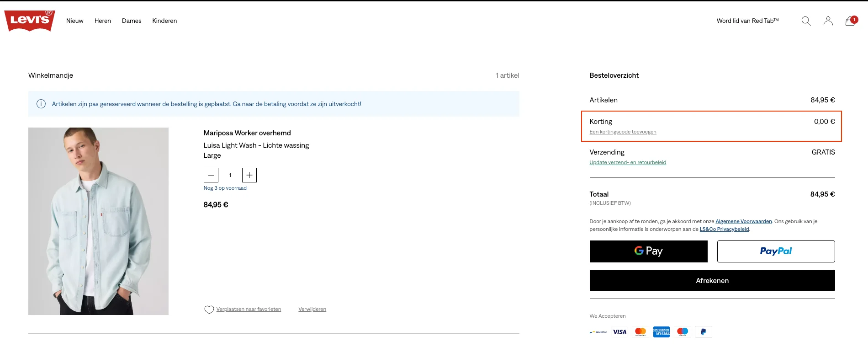Open the Dames menu
868x347 pixels.
132,21
